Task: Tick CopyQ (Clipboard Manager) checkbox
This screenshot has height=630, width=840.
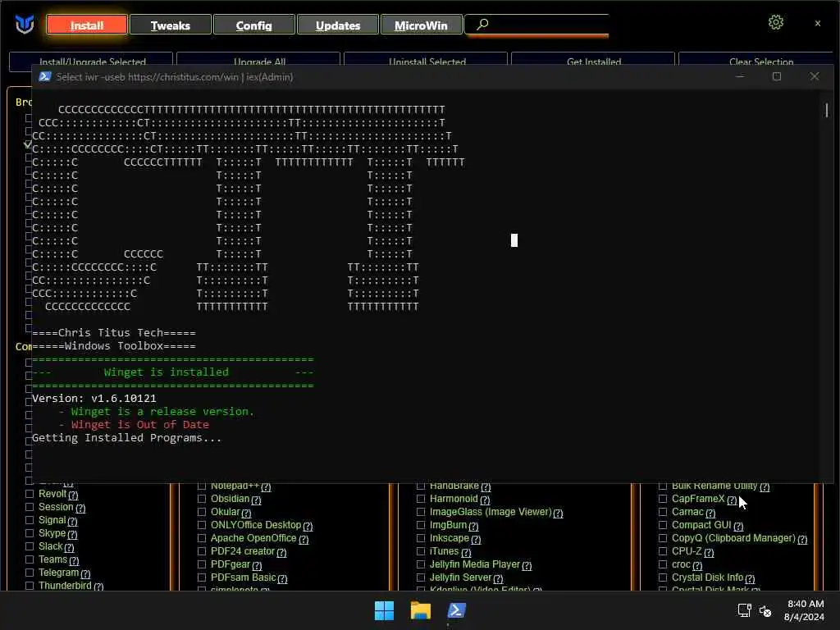Action: tap(663, 538)
